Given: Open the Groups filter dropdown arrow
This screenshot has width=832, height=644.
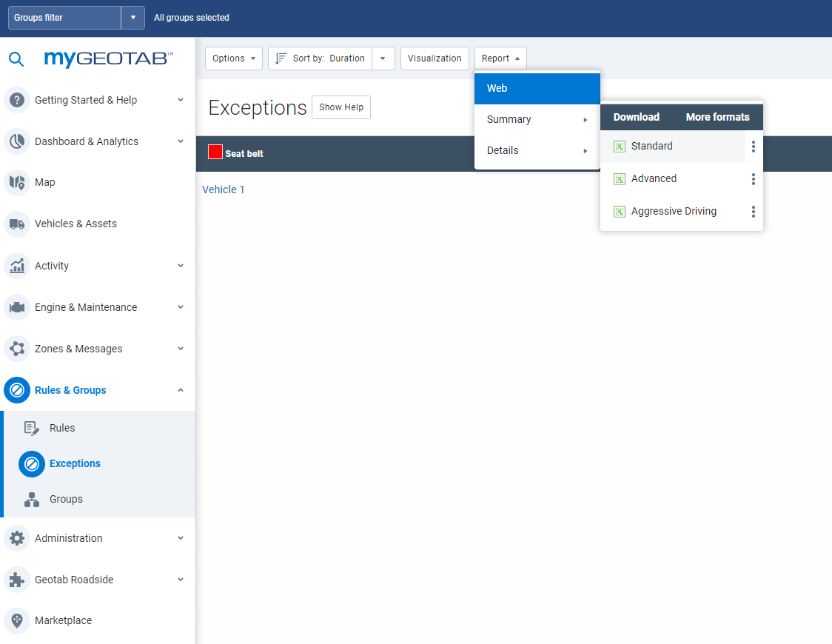Looking at the screenshot, I should 132,18.
